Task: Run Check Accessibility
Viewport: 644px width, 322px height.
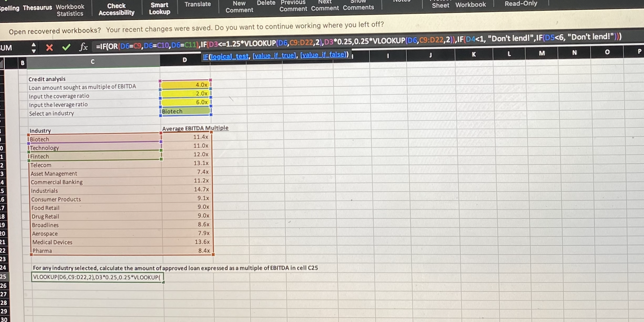Action: tap(116, 8)
